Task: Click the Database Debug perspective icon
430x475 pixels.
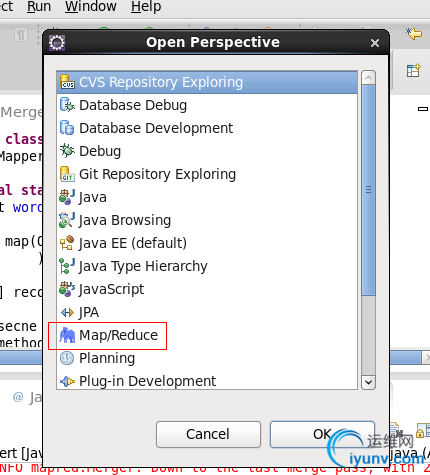Action: coord(67,105)
